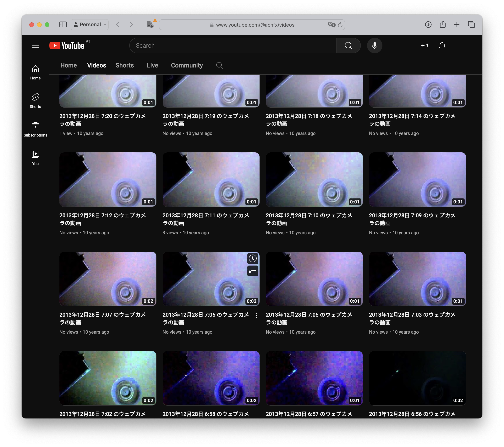Expand the Personal profile dropdown

[x=90, y=24]
